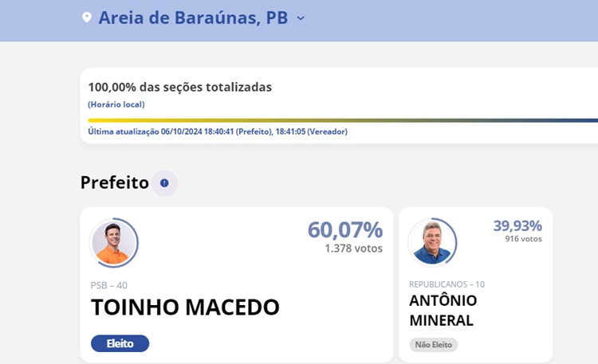Click the PSB – 40 party label
This screenshot has height=364, width=598.
click(x=109, y=285)
